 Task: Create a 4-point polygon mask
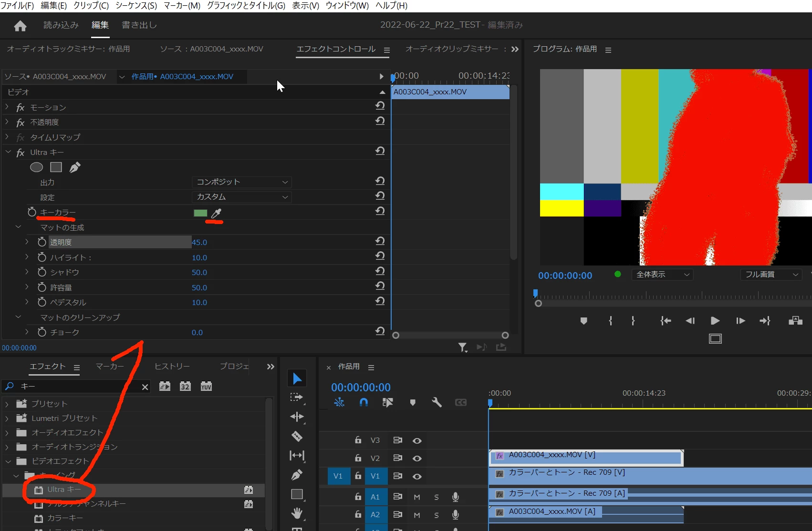56,167
